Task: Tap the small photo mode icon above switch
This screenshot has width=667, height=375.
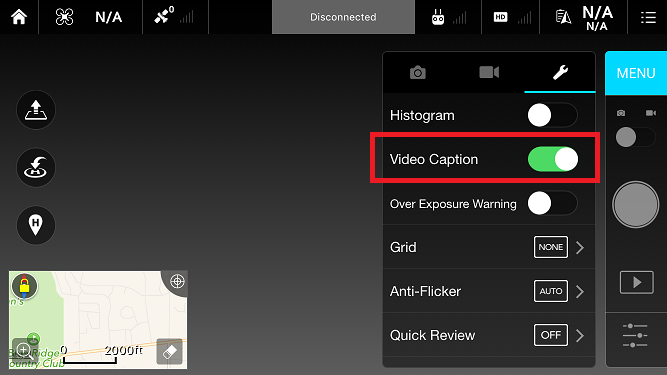Action: point(621,113)
